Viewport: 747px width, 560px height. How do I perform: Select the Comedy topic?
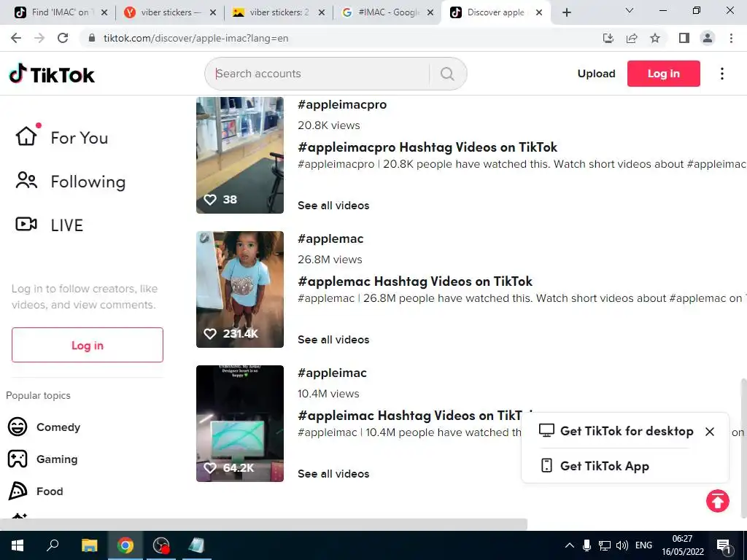(44, 427)
